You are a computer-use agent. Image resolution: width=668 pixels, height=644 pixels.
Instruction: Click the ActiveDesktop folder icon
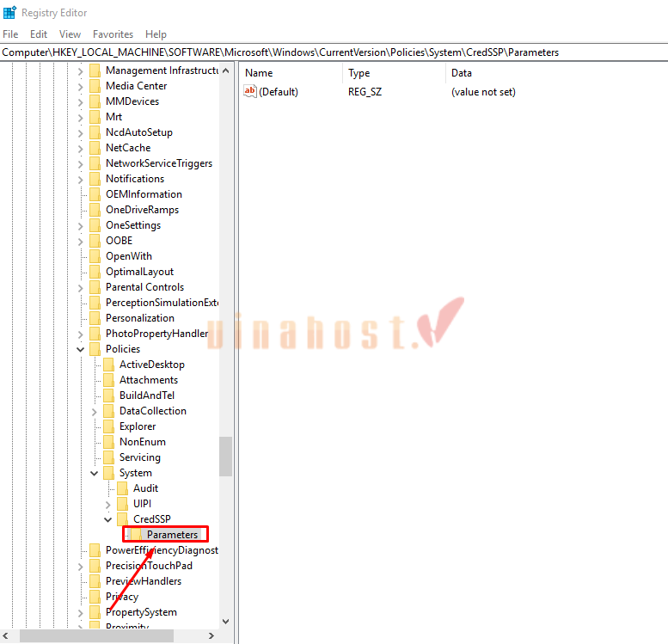(x=108, y=365)
